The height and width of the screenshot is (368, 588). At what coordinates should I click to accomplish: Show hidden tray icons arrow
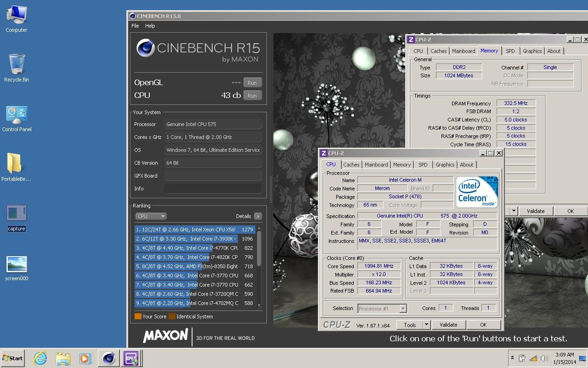(x=512, y=358)
